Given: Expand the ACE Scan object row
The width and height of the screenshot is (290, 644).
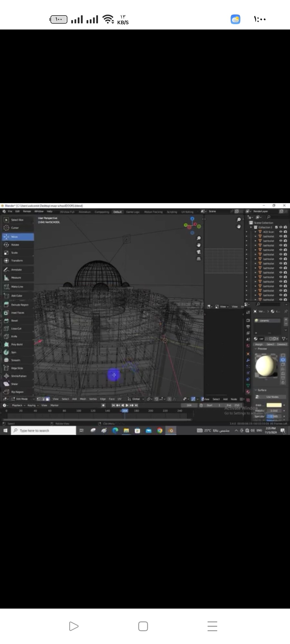Looking at the screenshot, I should (255, 232).
